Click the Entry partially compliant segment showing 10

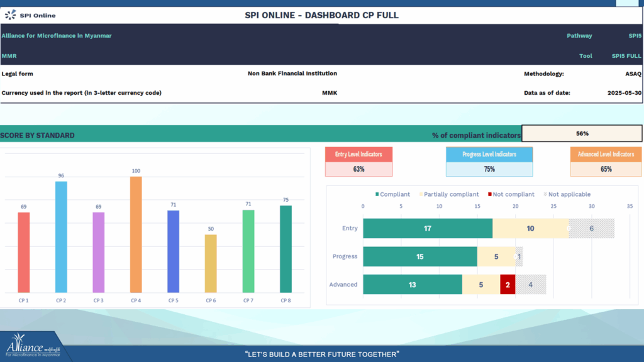coord(530,228)
